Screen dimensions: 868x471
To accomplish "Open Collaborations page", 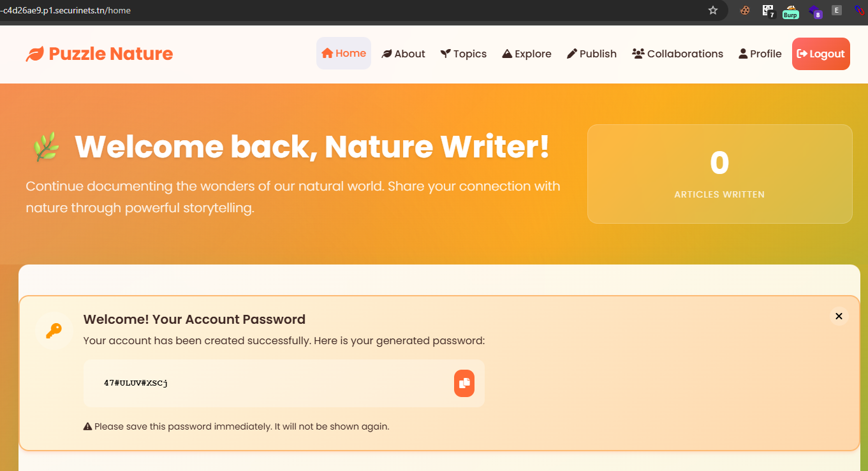I will click(x=677, y=54).
